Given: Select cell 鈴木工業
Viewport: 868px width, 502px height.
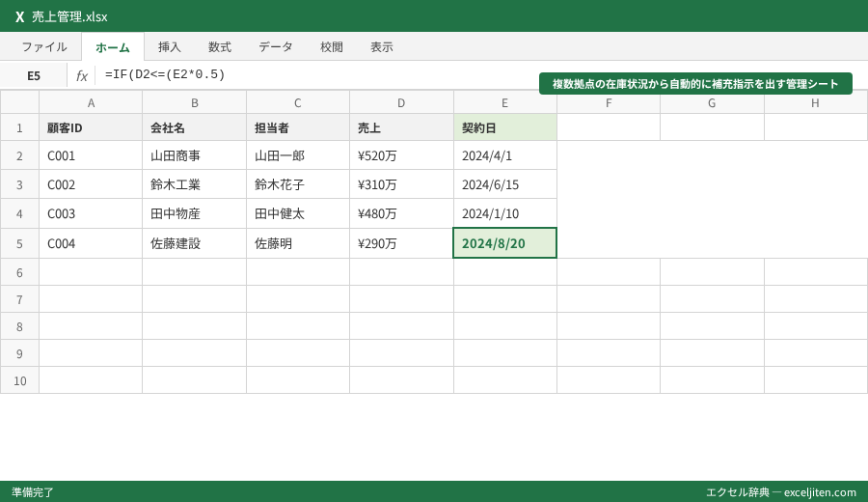Looking at the screenshot, I should pos(194,184).
